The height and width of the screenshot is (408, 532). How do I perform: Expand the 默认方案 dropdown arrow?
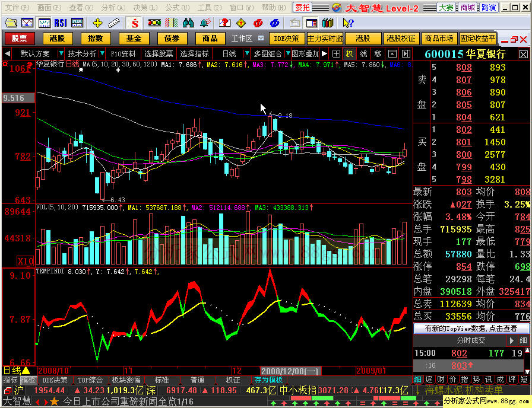[x=61, y=53]
